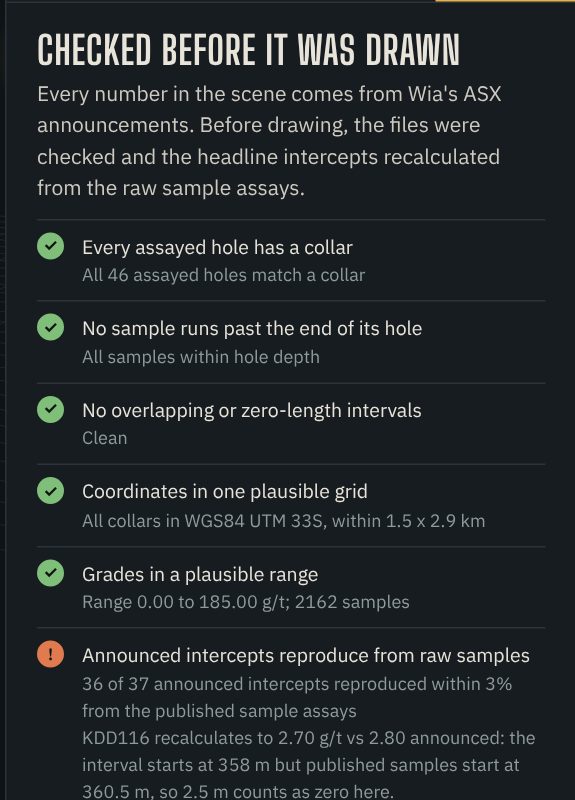Open 'Announced intercepts reproduce from raw samples' item

291,714
